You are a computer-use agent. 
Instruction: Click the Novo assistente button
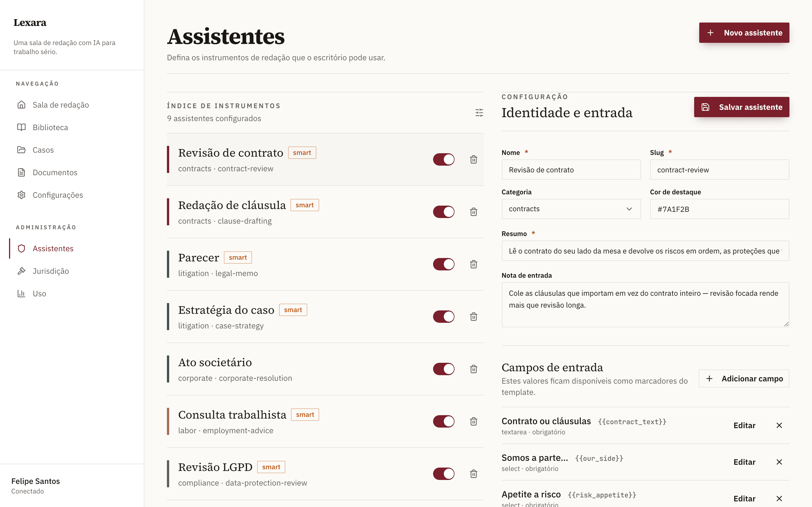(744, 33)
